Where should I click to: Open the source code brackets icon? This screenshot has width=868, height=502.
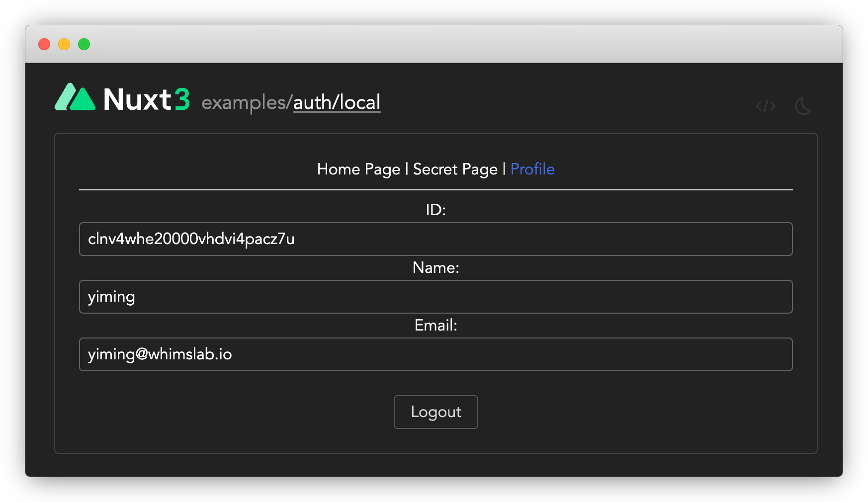pyautogui.click(x=766, y=106)
